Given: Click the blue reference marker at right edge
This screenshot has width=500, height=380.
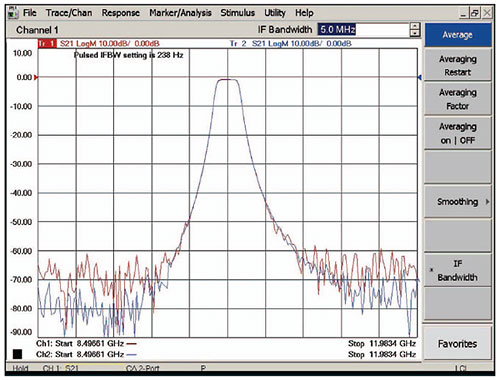Looking at the screenshot, I should (x=420, y=77).
